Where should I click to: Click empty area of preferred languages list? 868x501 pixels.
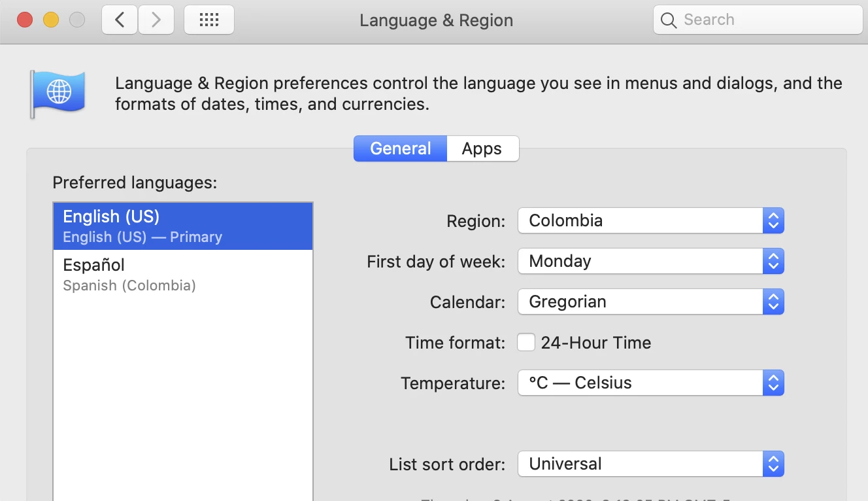[183, 392]
